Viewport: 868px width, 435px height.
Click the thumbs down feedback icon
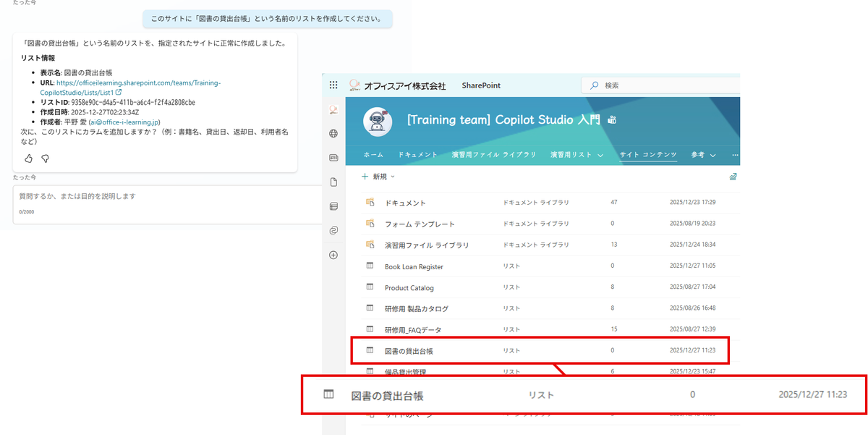click(45, 159)
